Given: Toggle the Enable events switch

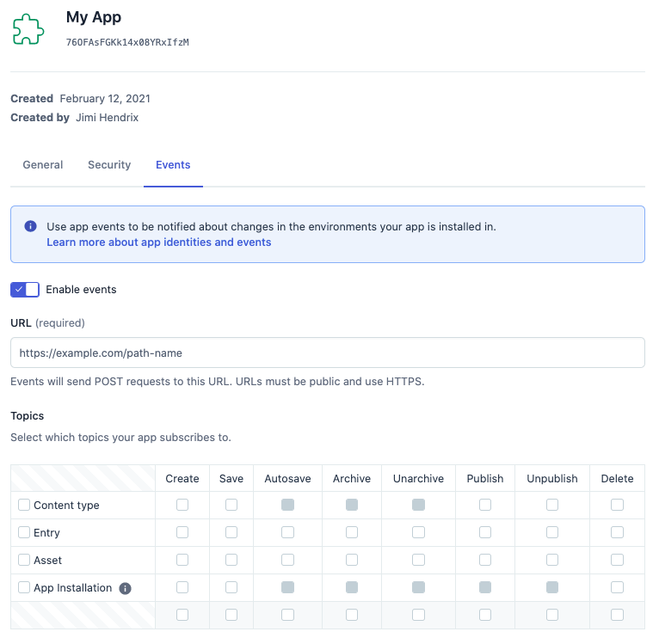Looking at the screenshot, I should coord(25,290).
